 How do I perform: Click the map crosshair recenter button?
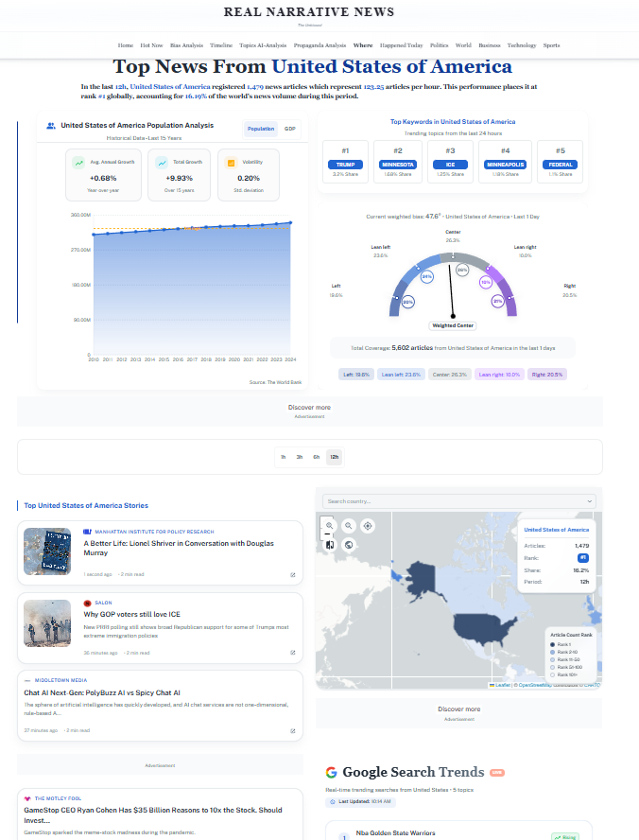tap(368, 526)
